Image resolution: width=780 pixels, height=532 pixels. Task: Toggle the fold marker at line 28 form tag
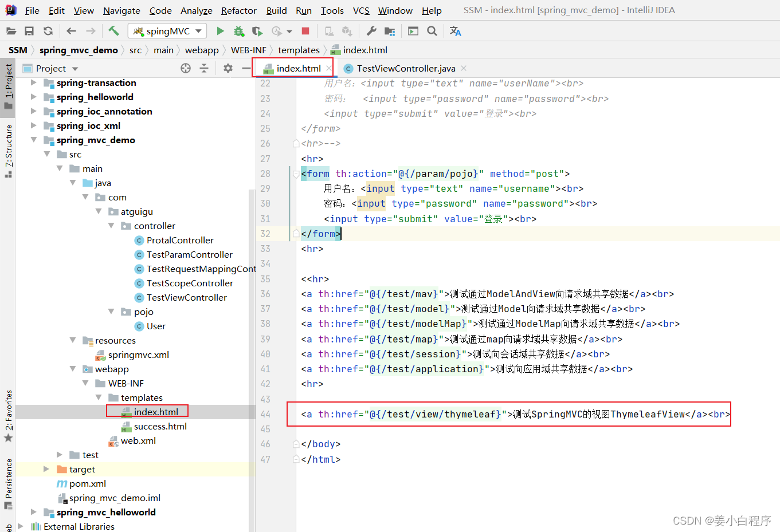pos(296,174)
